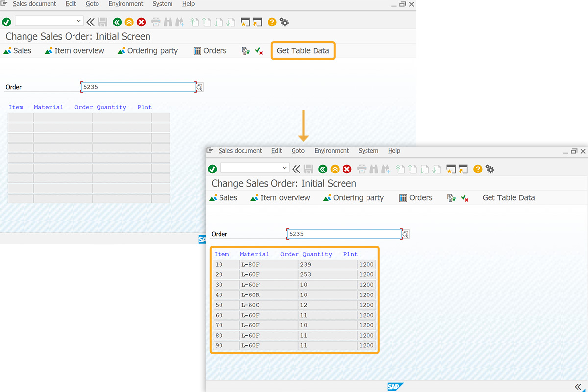Open the window menu icon left of Sales document in the front window
588x392 pixels.
[x=210, y=151]
